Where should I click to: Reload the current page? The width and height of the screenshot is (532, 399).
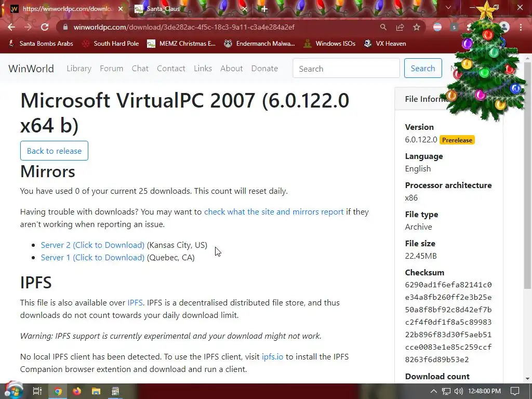45,27
